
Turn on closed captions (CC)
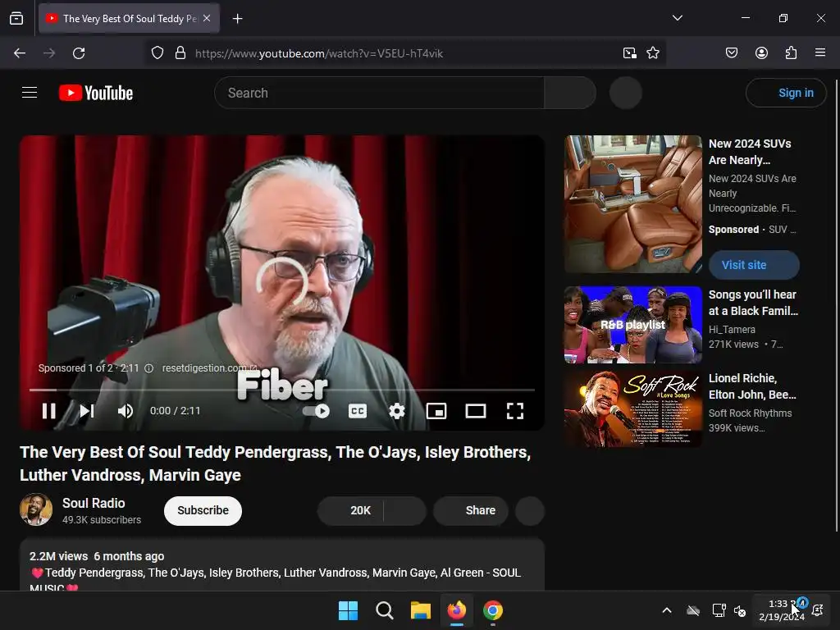[358, 411]
